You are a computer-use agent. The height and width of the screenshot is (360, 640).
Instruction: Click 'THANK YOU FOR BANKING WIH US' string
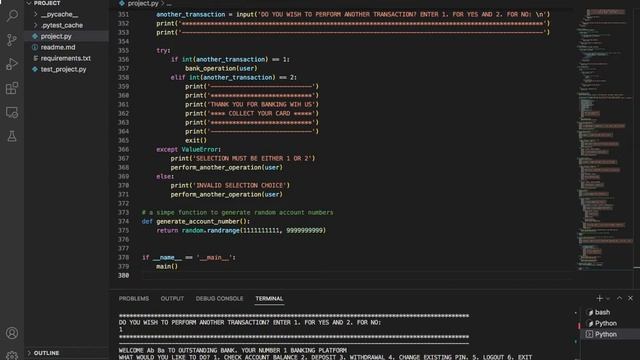coord(262,104)
